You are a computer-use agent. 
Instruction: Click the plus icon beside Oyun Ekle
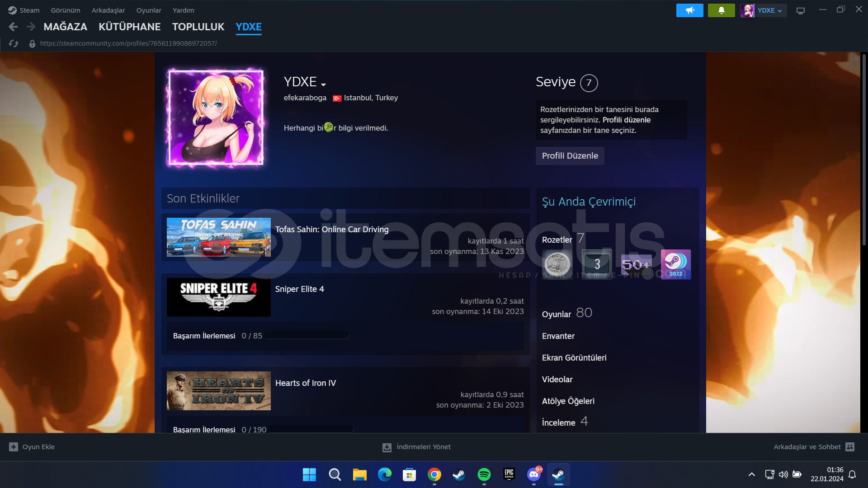click(14, 447)
